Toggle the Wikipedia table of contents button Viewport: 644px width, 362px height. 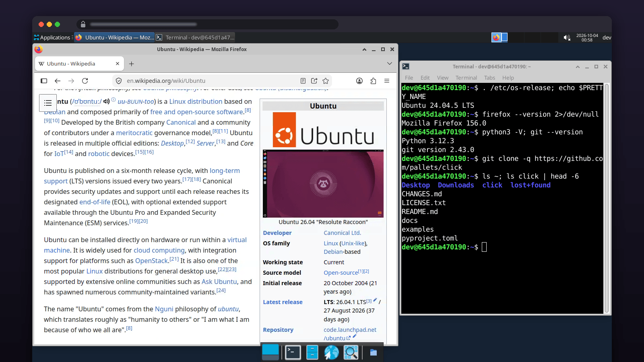click(48, 103)
